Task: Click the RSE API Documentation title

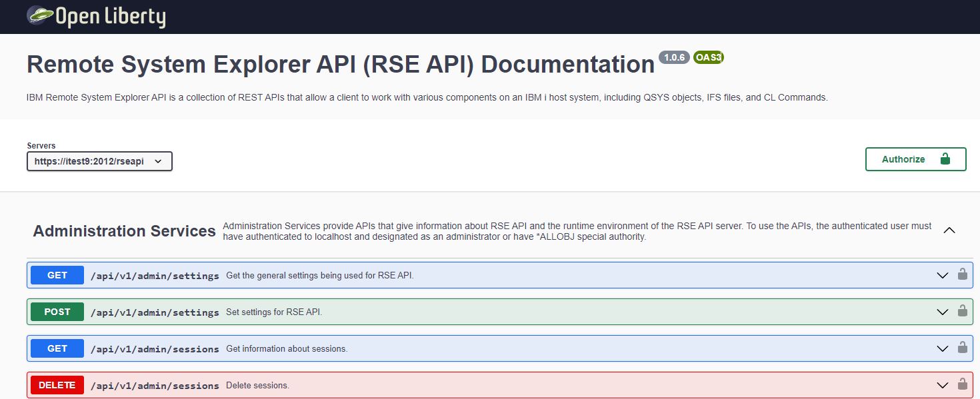Action: tap(341, 65)
